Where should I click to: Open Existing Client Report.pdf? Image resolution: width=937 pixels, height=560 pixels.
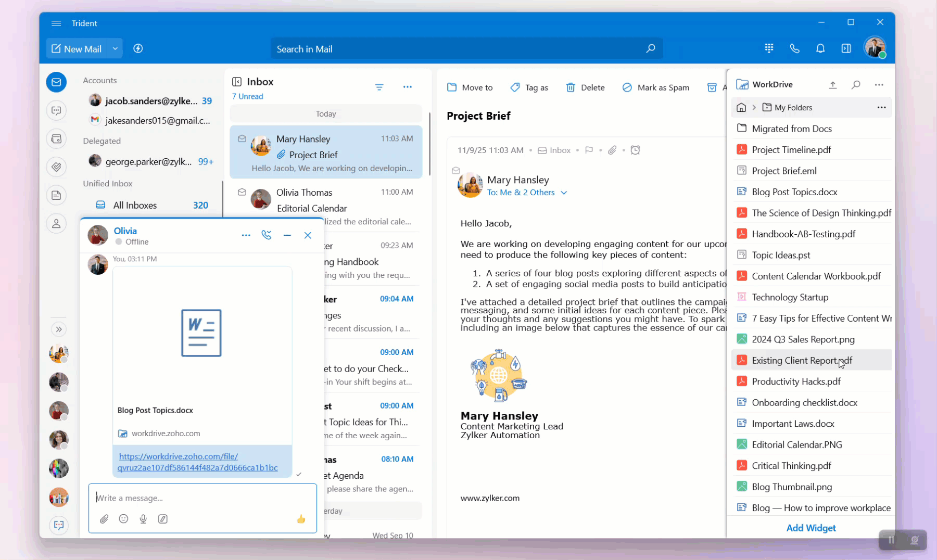point(812,360)
